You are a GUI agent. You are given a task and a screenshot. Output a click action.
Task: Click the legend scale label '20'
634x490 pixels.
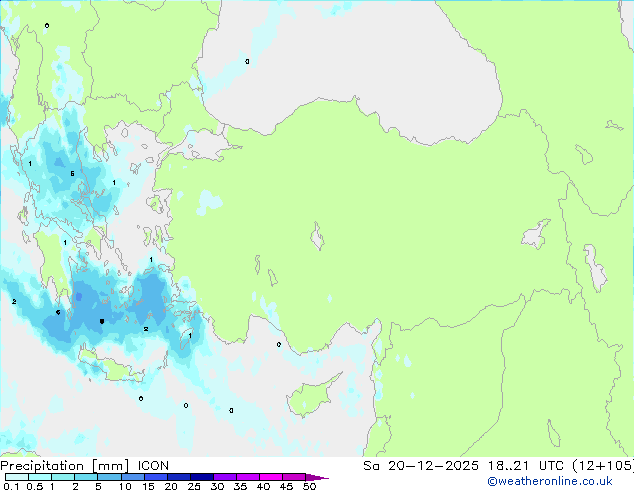pyautogui.click(x=171, y=486)
